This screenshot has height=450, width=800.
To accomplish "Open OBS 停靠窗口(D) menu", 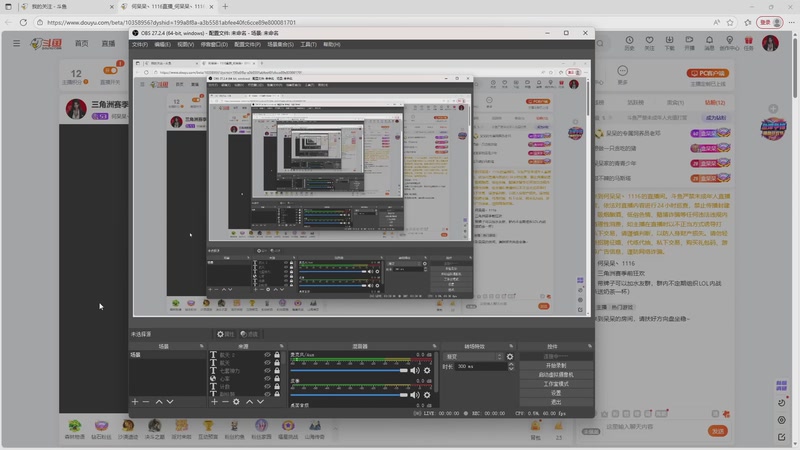I will click(x=214, y=44).
